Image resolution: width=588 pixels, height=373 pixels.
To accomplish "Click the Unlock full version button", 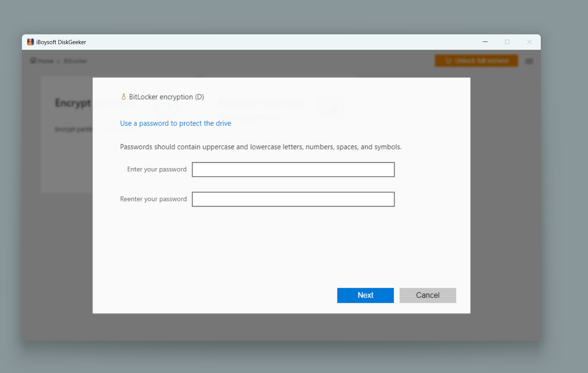I will [x=476, y=61].
